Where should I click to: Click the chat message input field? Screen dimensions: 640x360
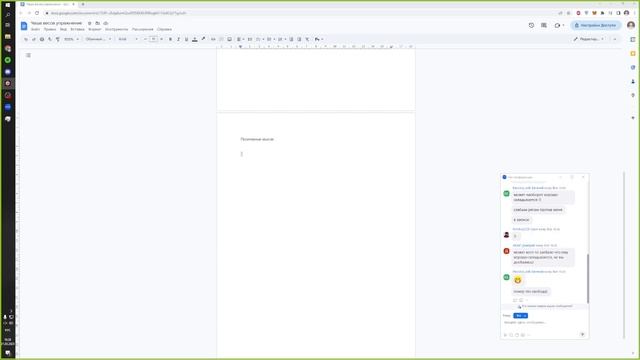(x=544, y=322)
